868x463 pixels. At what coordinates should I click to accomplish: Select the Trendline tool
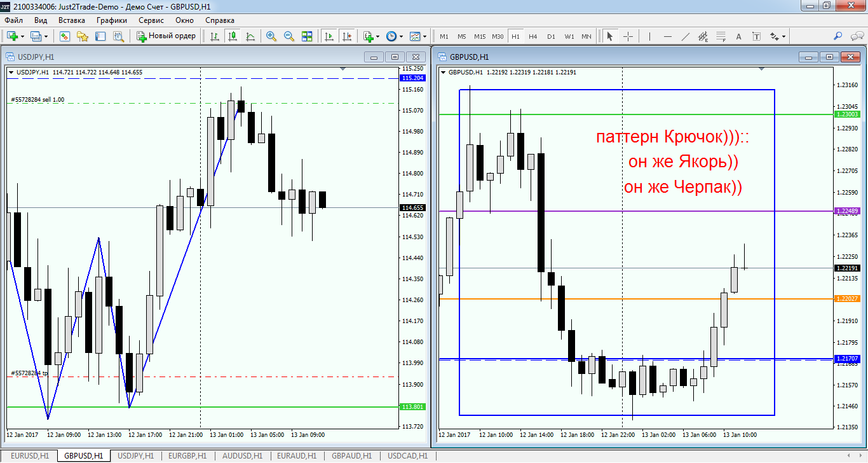pyautogui.click(x=685, y=36)
